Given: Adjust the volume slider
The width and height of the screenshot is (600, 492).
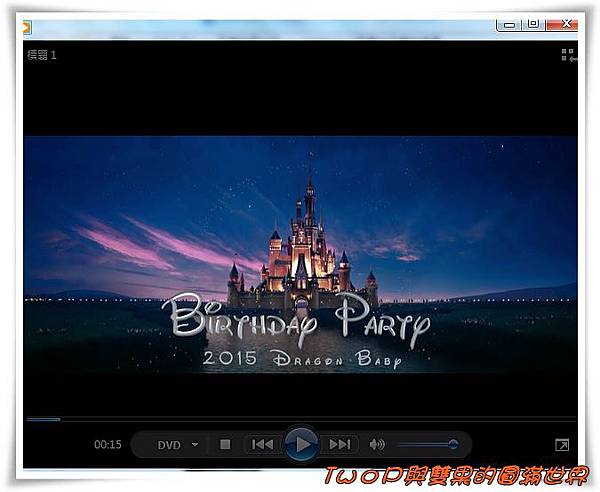Looking at the screenshot, I should click(x=428, y=444).
